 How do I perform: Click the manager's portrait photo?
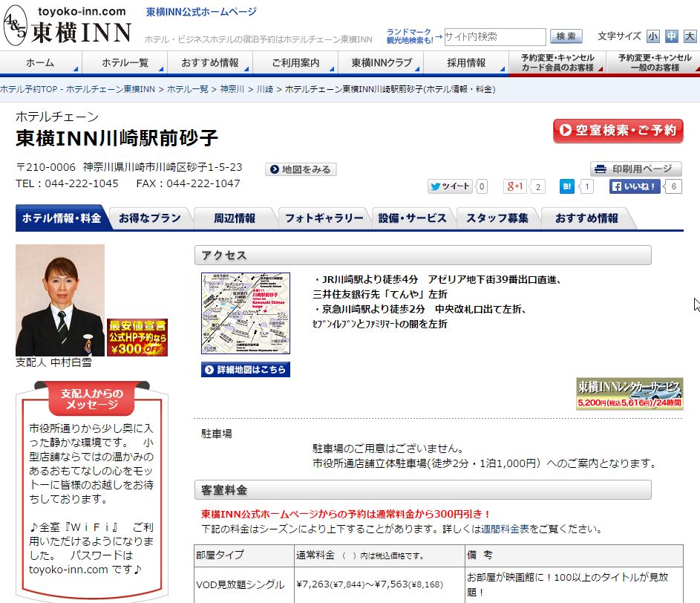(x=60, y=300)
